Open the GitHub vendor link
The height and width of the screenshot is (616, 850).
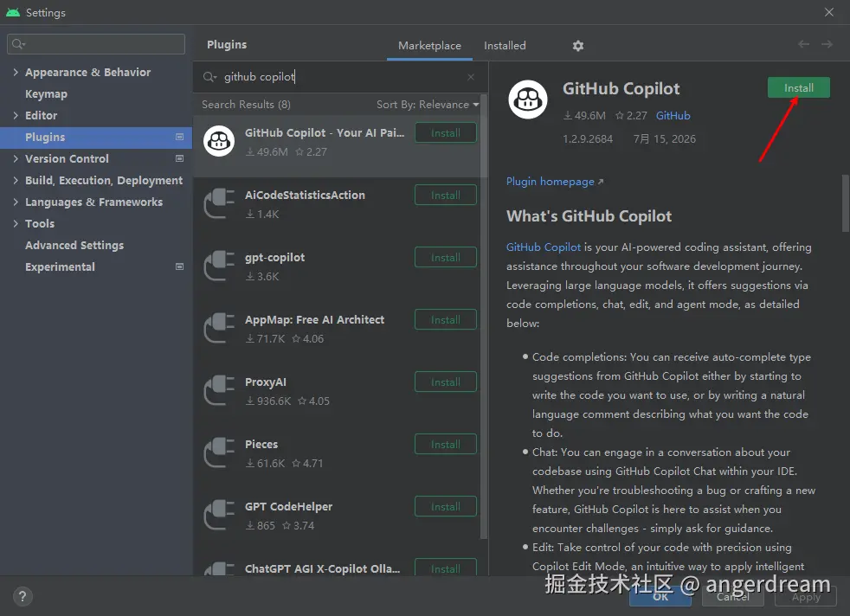click(673, 115)
